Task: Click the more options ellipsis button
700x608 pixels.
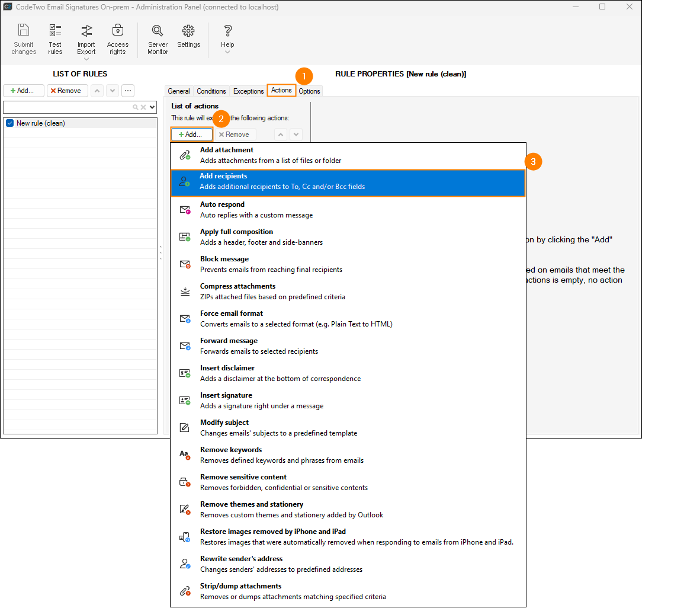Action: (128, 91)
